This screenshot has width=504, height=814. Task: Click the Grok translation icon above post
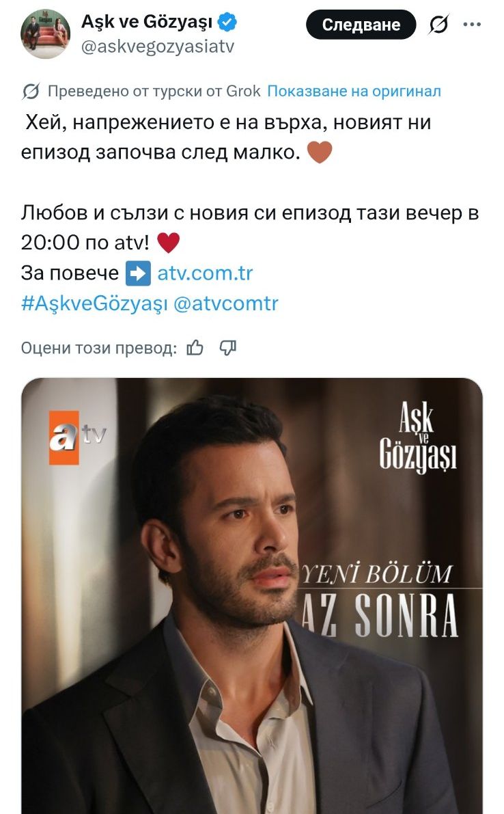(31, 92)
